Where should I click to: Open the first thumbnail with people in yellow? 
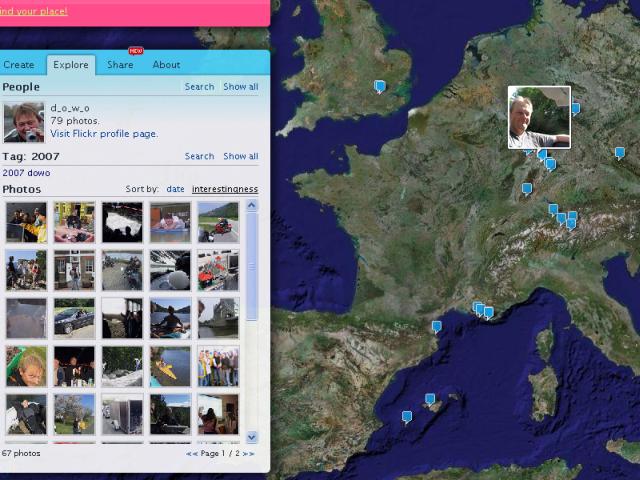pos(26,222)
